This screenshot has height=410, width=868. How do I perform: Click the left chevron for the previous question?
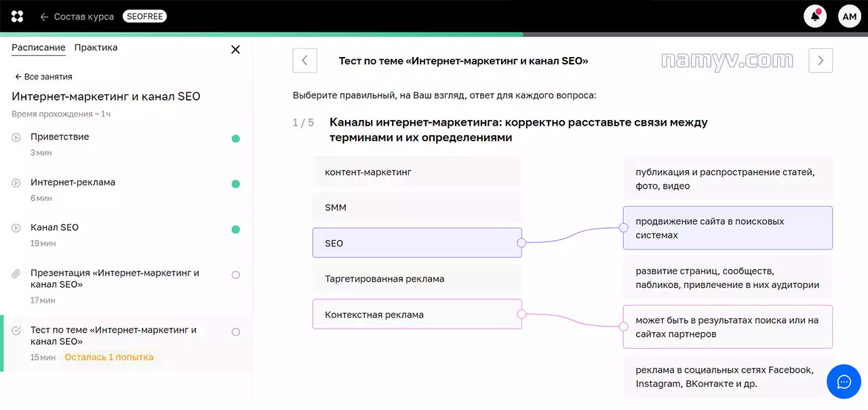click(x=304, y=60)
